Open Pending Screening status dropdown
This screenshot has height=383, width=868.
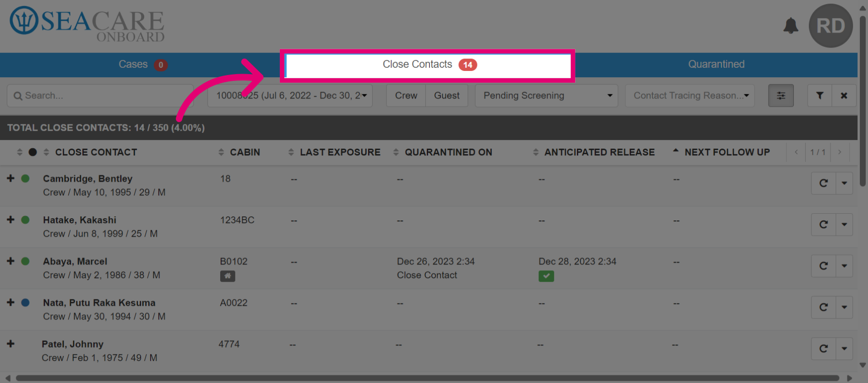546,96
